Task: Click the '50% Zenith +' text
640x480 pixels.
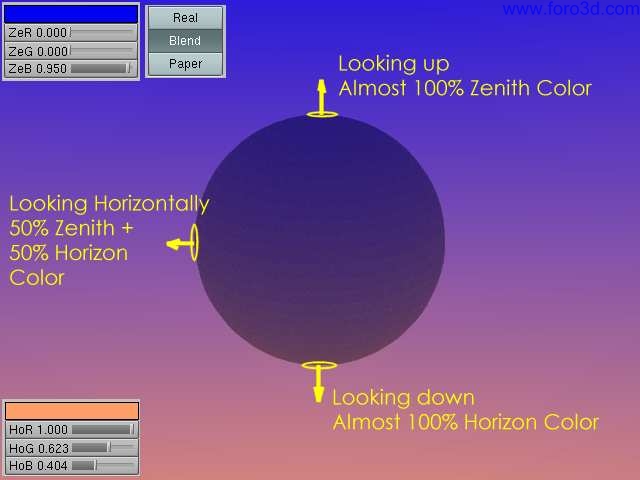Action: coord(71,228)
